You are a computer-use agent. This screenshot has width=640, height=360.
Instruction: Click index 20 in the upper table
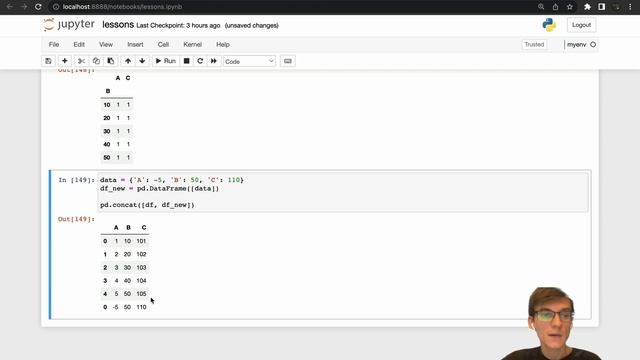[x=107, y=118]
